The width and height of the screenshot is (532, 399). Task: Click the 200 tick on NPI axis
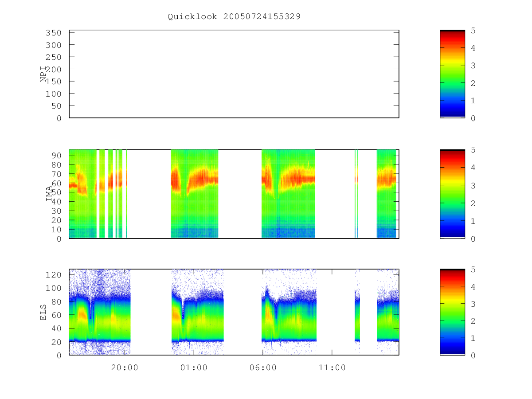53,70
